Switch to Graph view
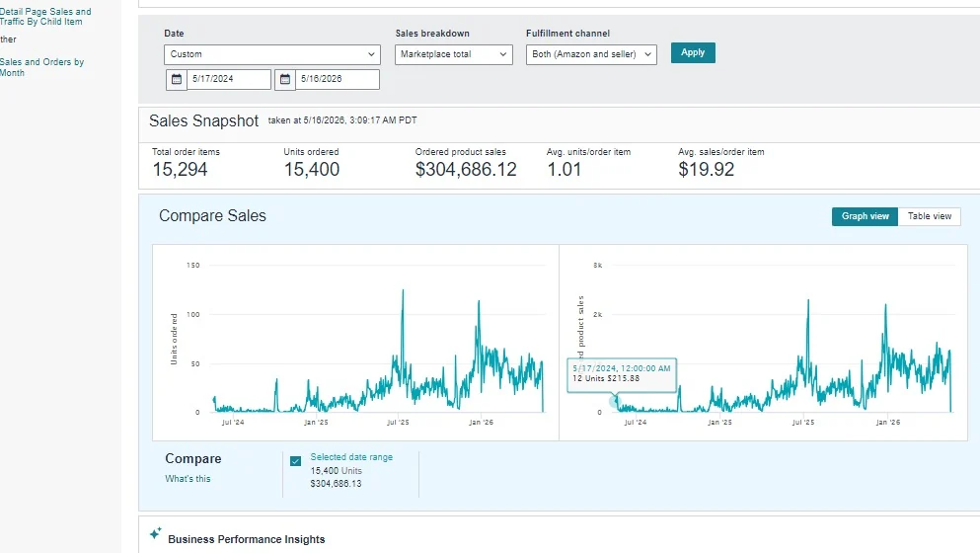The image size is (980, 553). [865, 216]
